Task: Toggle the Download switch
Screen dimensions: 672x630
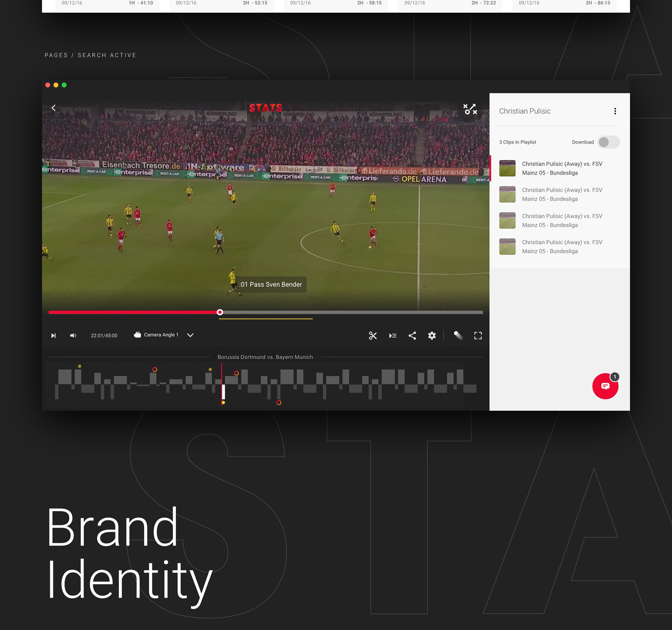Action: pyautogui.click(x=609, y=142)
